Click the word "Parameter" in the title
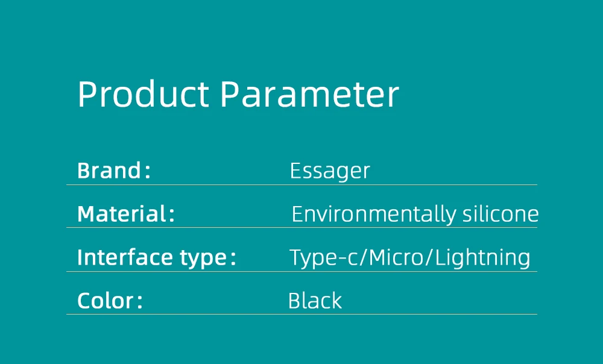Viewport: 603px width, 364px height. pos(309,95)
